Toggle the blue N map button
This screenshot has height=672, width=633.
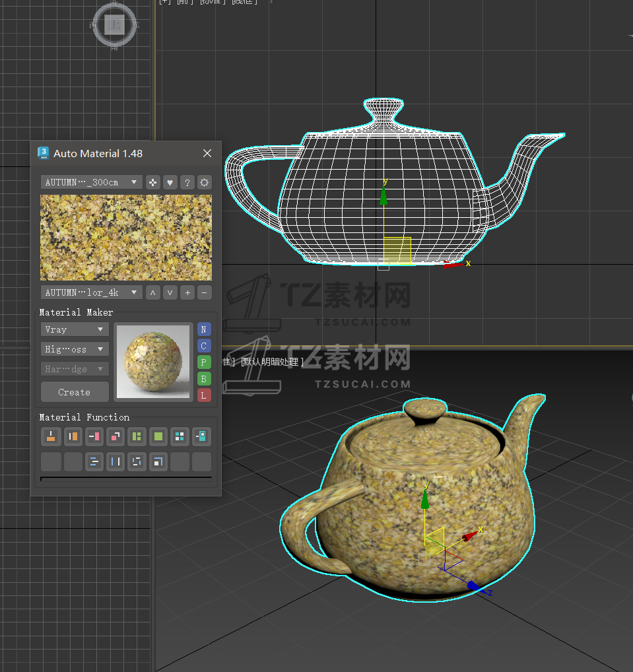(x=204, y=329)
